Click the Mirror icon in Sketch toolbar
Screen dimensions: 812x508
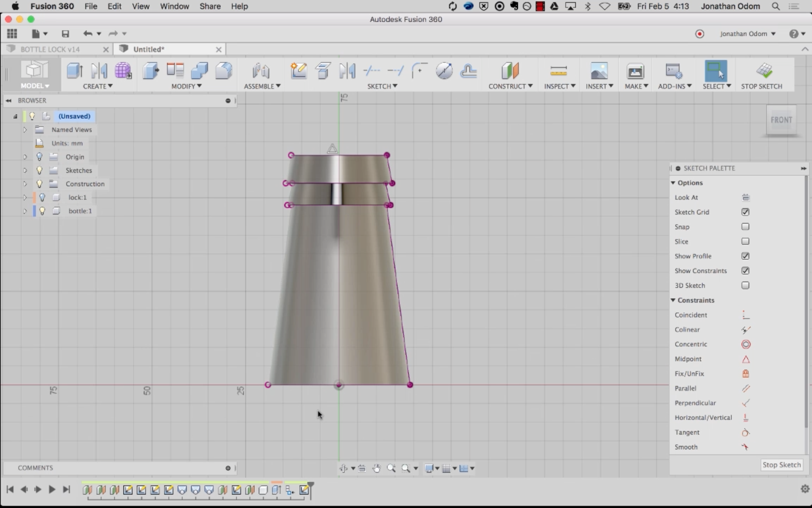click(x=347, y=71)
